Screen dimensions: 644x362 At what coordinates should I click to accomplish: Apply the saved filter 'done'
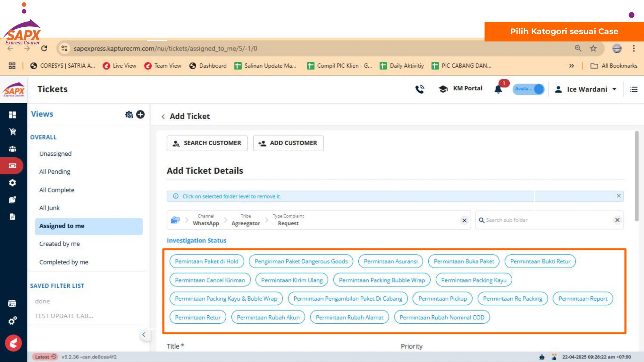(x=43, y=301)
